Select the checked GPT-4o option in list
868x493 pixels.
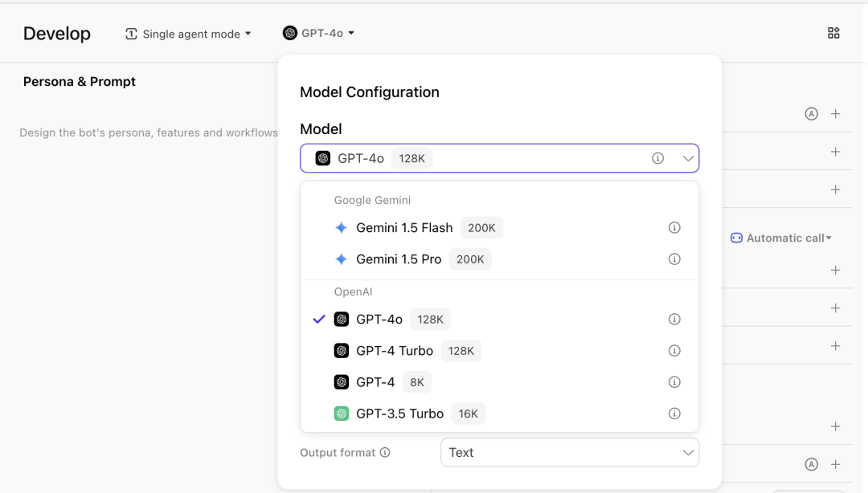[379, 320]
